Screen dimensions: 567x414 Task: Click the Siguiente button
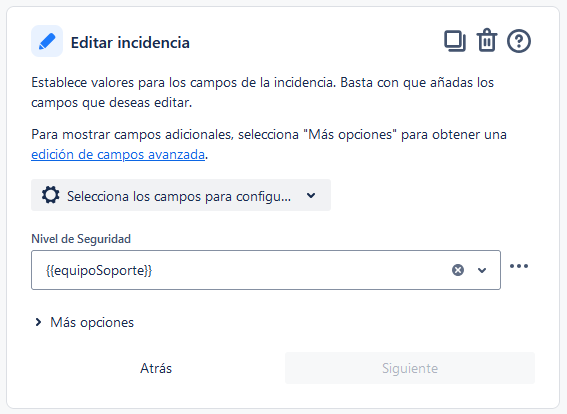(410, 368)
